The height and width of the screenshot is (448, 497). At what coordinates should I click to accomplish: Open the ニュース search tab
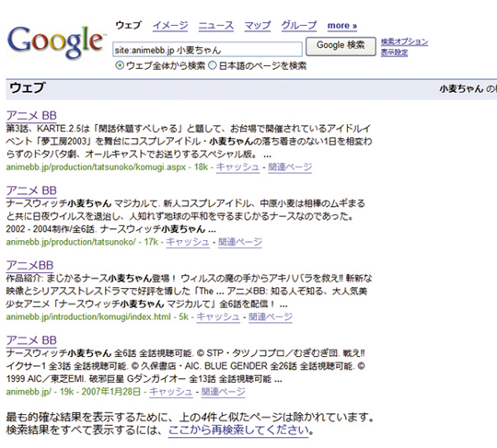point(216,26)
